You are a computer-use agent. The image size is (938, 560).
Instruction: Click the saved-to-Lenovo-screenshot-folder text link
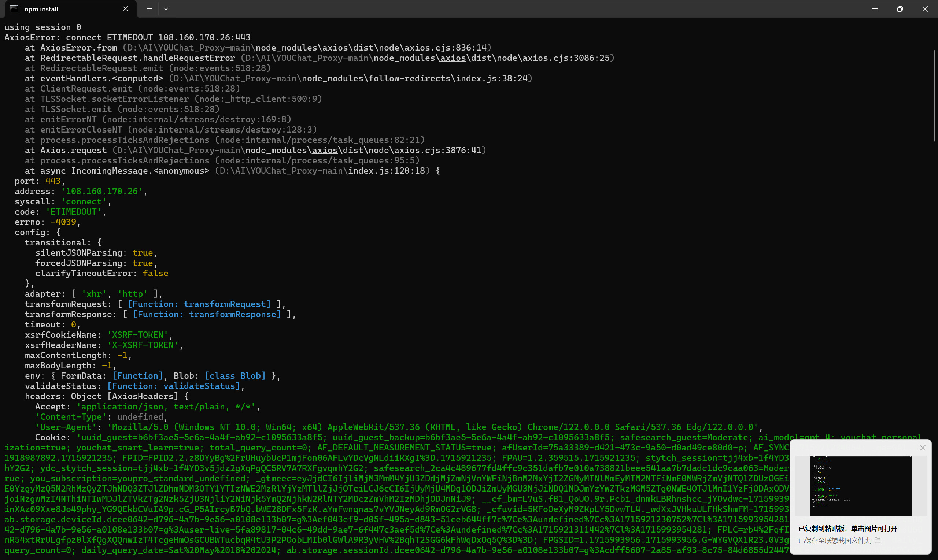pyautogui.click(x=834, y=540)
